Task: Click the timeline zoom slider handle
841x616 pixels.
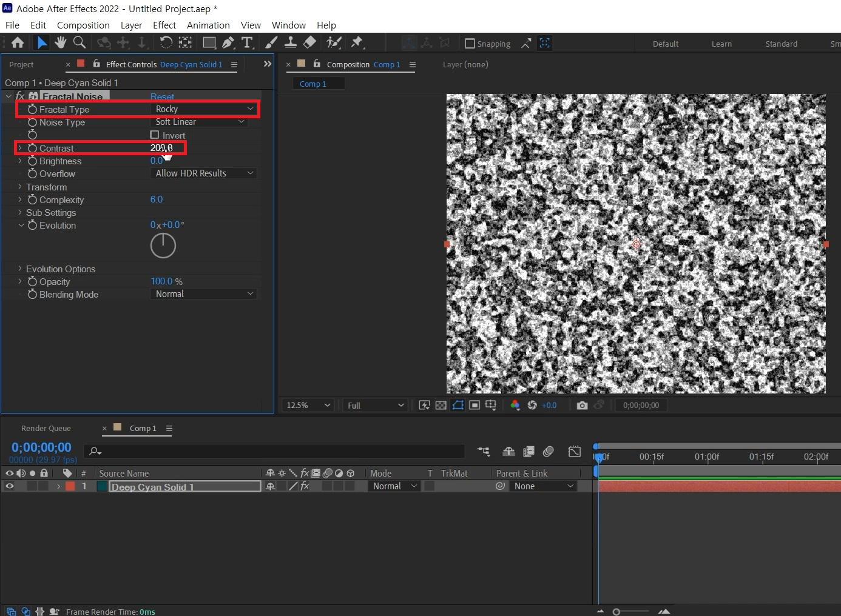Action: click(x=616, y=612)
